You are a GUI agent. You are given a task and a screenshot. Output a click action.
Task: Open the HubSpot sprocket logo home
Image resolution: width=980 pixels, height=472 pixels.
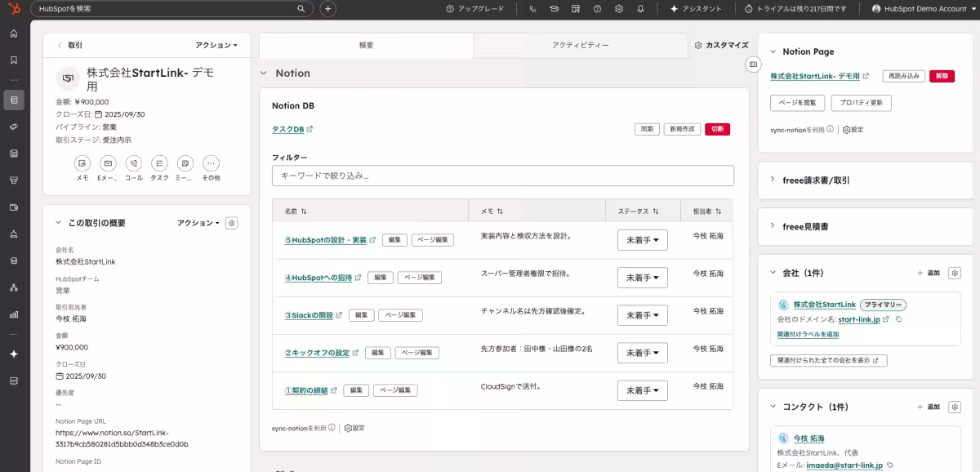click(13, 8)
